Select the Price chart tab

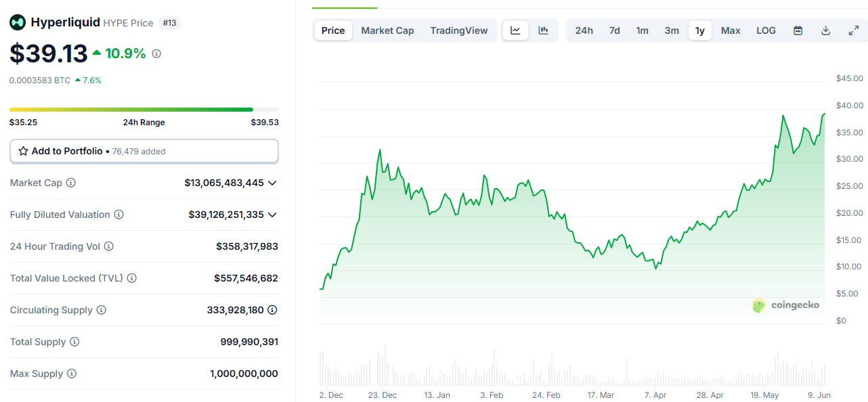pyautogui.click(x=333, y=30)
